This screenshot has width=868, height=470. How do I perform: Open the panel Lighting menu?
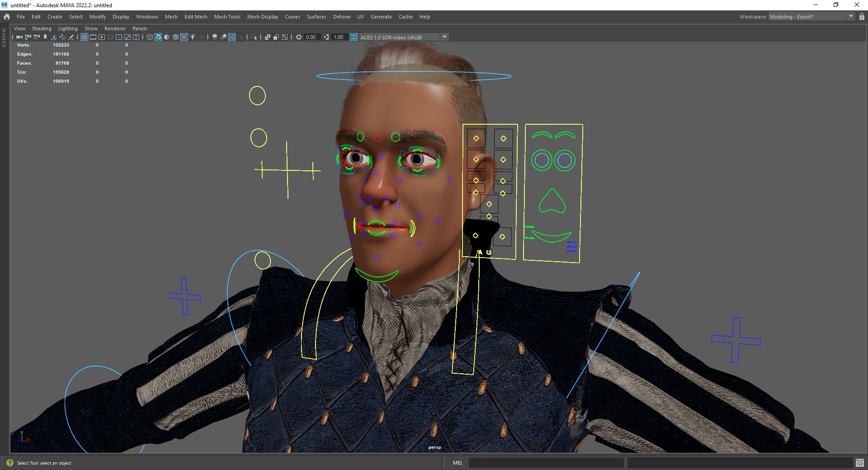tap(68, 28)
